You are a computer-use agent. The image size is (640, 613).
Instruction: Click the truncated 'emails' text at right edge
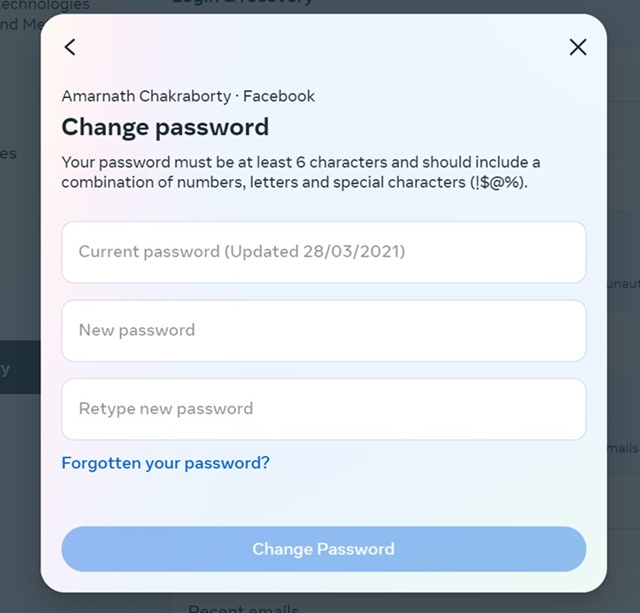pyautogui.click(x=622, y=449)
